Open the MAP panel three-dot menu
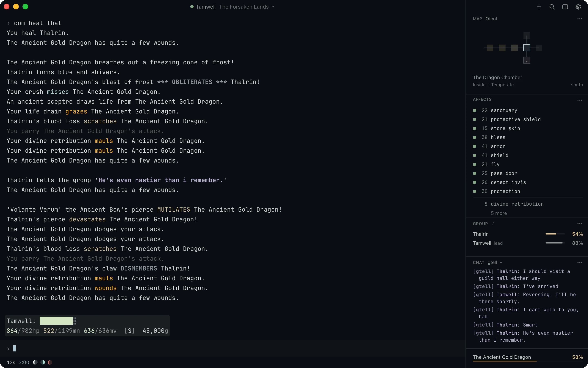The image size is (588, 368). [x=580, y=19]
